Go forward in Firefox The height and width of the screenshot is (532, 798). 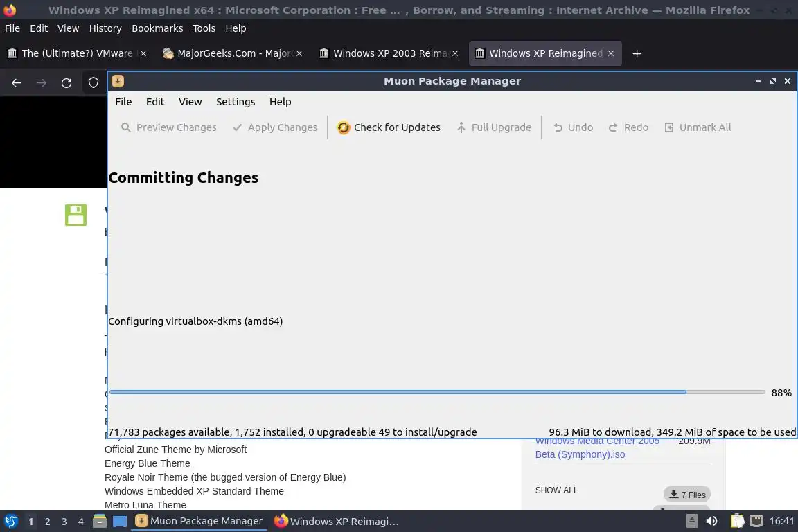coord(42,83)
